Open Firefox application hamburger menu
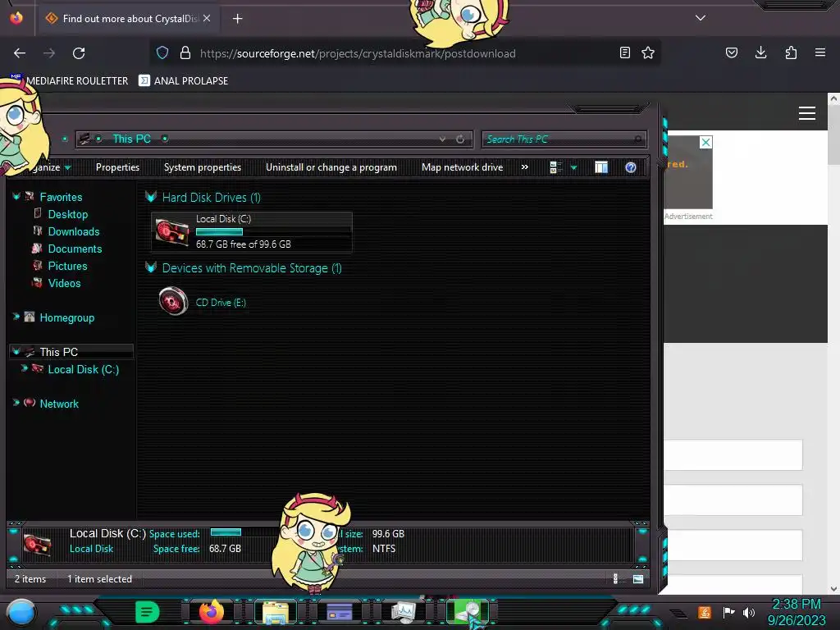This screenshot has width=840, height=630. click(820, 52)
